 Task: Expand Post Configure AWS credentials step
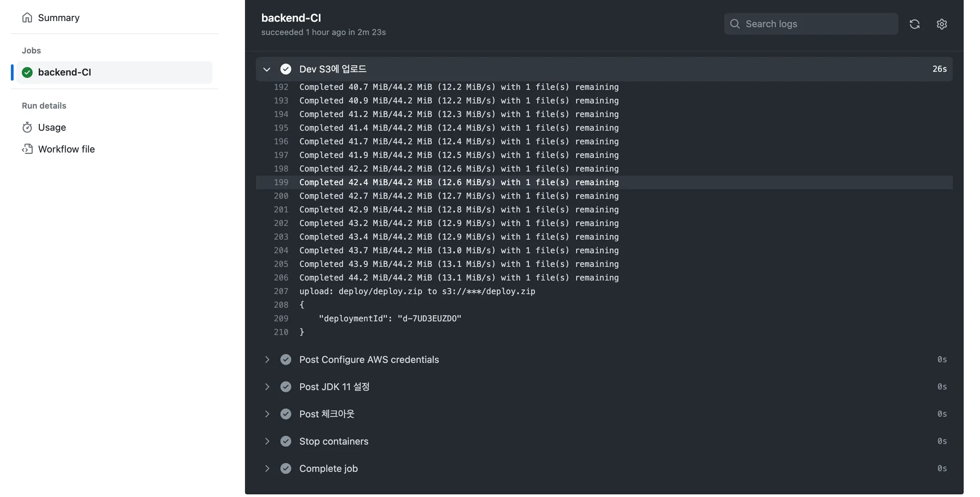coord(267,360)
